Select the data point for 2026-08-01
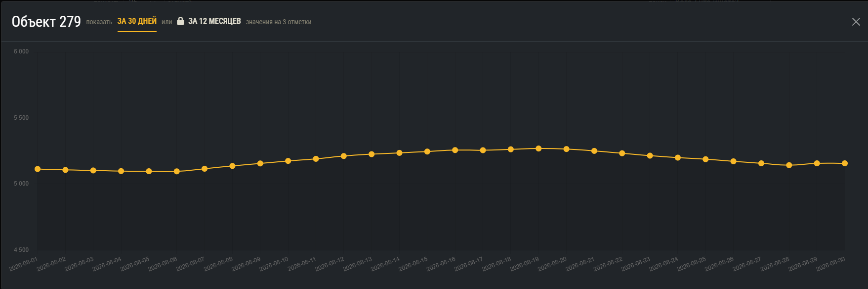Image resolution: width=868 pixels, height=289 pixels. pyautogui.click(x=38, y=169)
